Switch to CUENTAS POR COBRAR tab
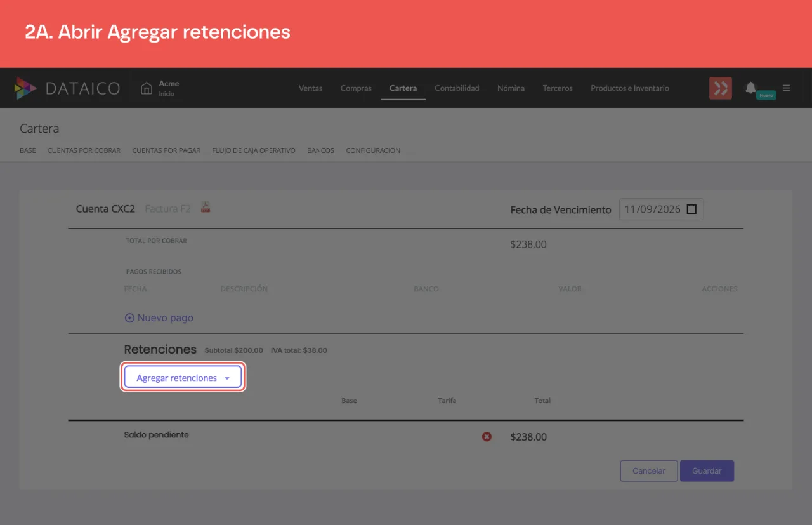812x525 pixels. coord(84,150)
